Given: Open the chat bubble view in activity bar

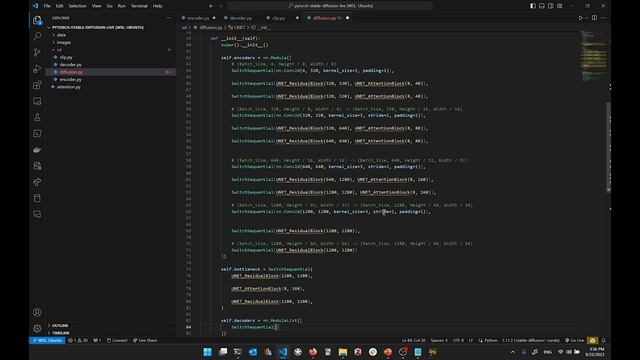Looking at the screenshot, I should coord(37,214).
